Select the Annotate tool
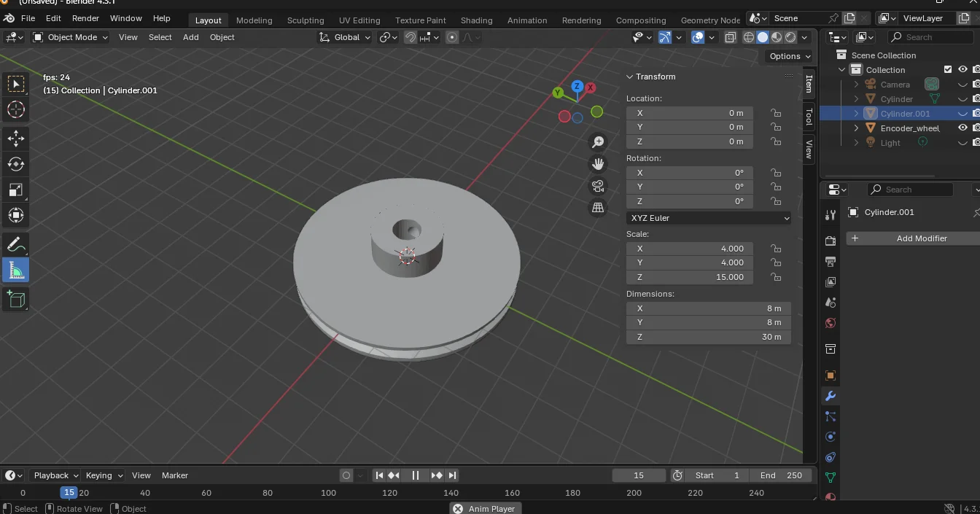The width and height of the screenshot is (980, 514). pyautogui.click(x=16, y=244)
